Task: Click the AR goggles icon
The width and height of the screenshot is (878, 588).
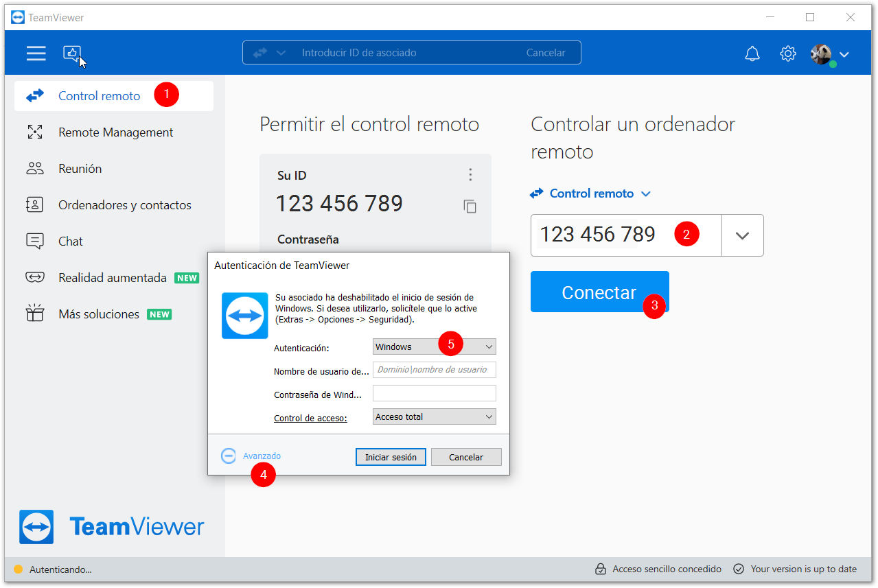Action: [x=35, y=278]
